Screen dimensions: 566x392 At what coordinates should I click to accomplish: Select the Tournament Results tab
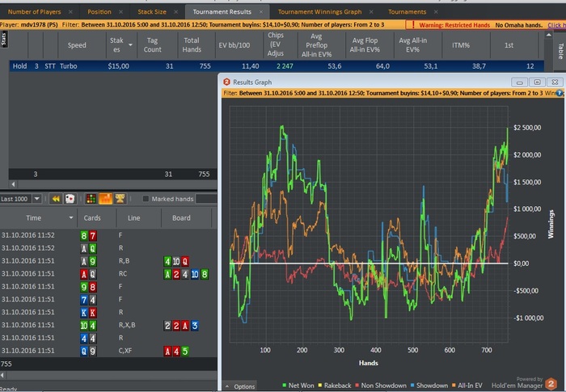tap(222, 12)
